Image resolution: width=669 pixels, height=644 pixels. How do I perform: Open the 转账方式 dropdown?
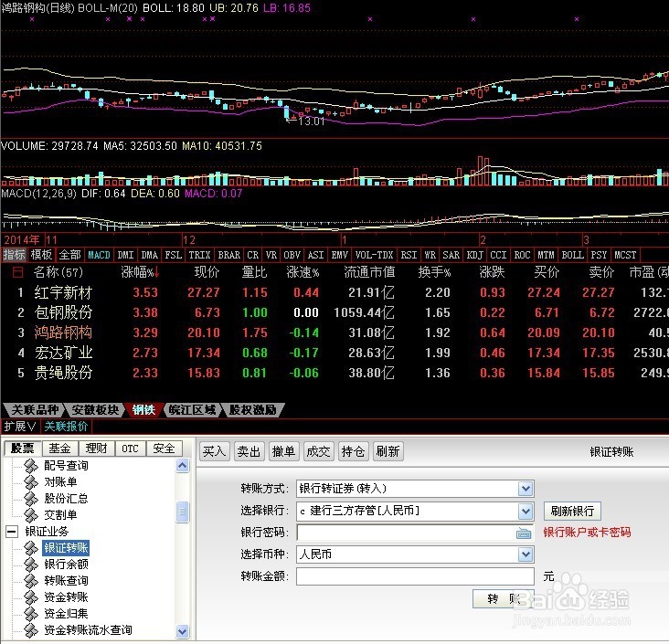point(526,489)
